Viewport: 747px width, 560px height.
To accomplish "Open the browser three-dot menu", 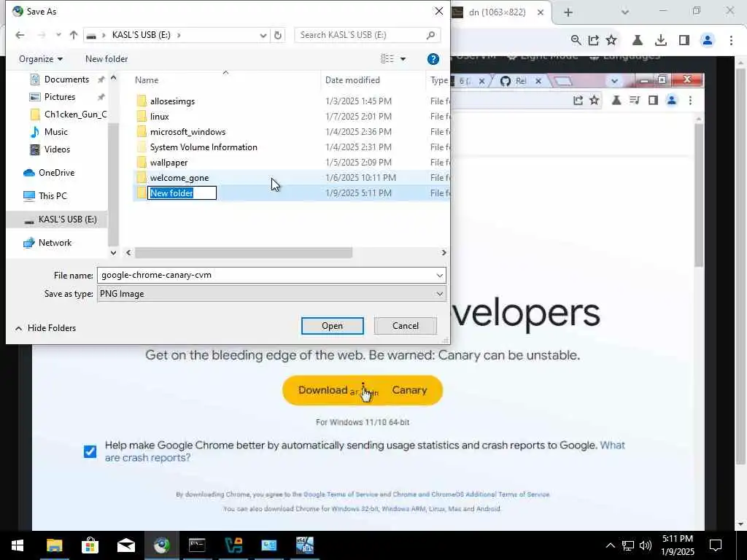I will click(x=731, y=41).
